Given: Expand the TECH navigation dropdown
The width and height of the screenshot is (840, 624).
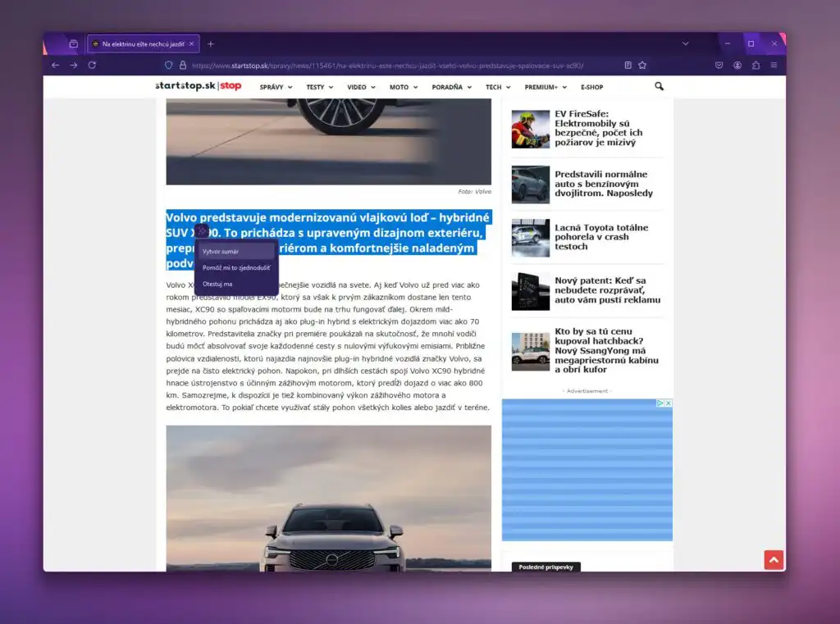Looking at the screenshot, I should point(493,86).
